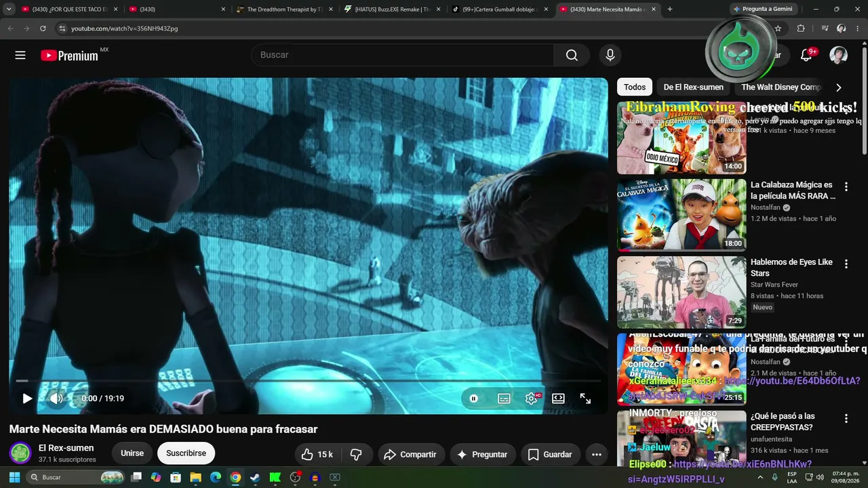Viewport: 868px width, 488px height.
Task: Toggle the autoplay switch in the player
Action: point(474,399)
